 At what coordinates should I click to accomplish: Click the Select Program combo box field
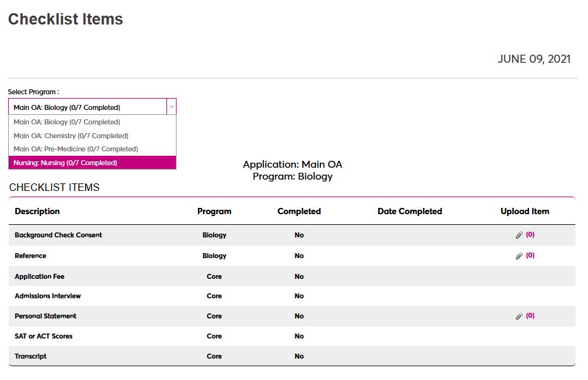[88, 107]
